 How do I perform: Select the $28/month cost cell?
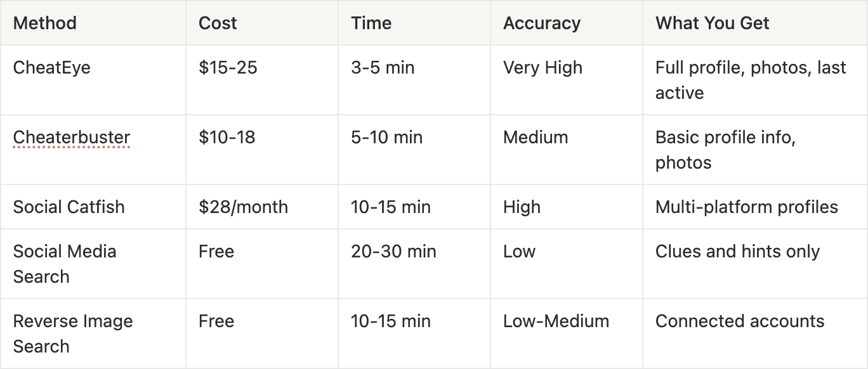pyautogui.click(x=243, y=207)
